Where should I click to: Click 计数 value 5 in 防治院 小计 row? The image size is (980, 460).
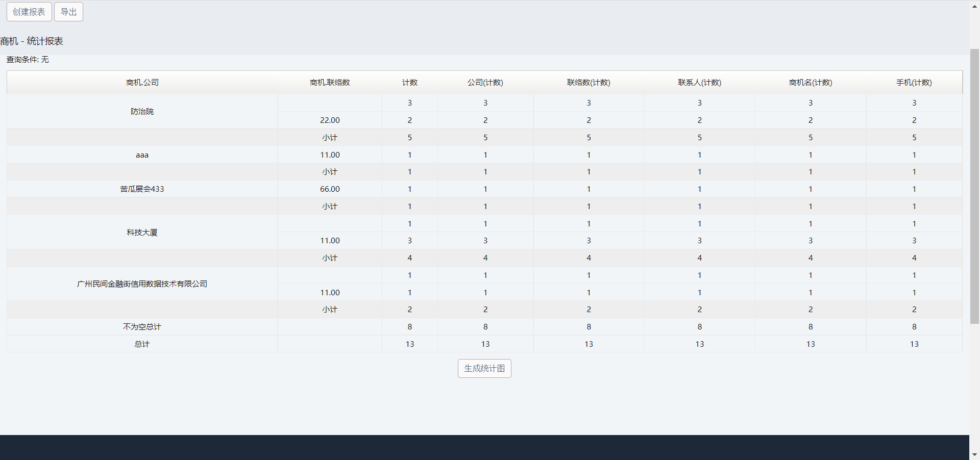(410, 137)
